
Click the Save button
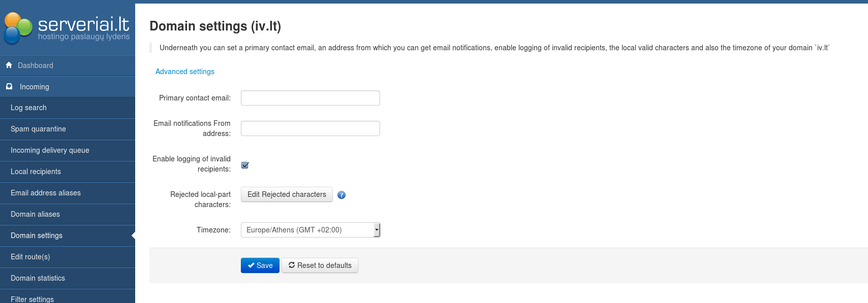pos(260,265)
